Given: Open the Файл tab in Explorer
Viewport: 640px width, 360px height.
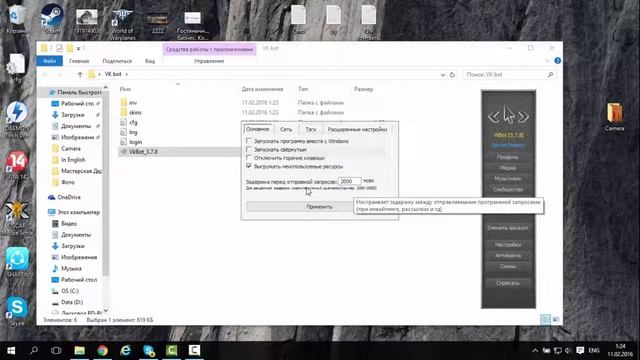Looking at the screenshot, I should (49, 61).
